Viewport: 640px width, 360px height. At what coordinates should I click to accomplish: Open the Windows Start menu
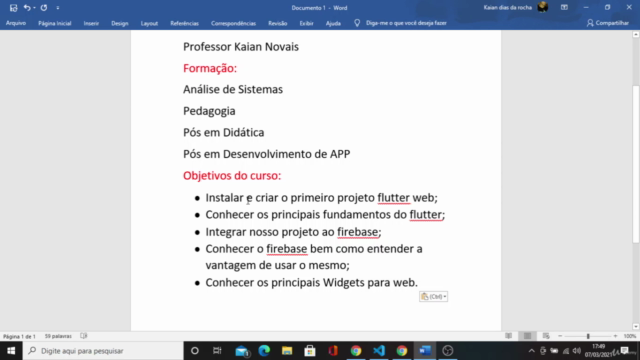coord(11,351)
